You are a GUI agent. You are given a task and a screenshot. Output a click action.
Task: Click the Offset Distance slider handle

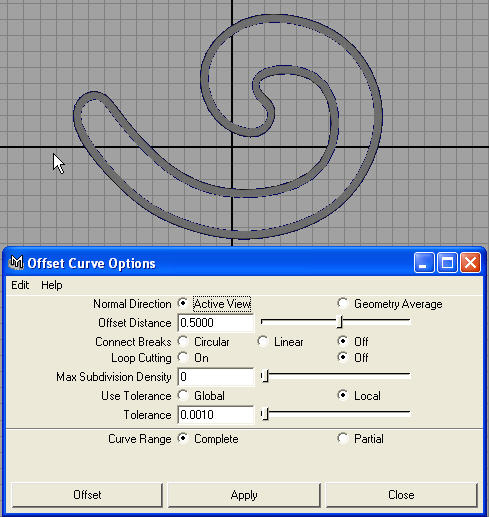(340, 322)
